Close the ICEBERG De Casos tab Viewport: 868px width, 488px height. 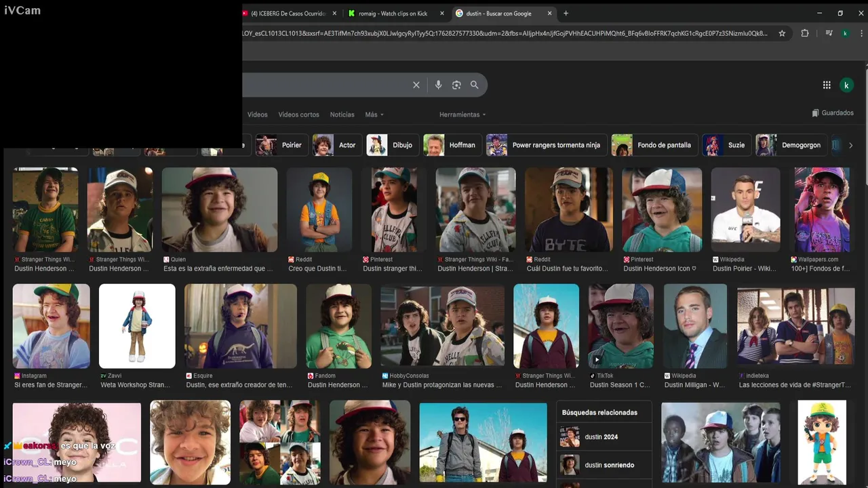point(334,13)
